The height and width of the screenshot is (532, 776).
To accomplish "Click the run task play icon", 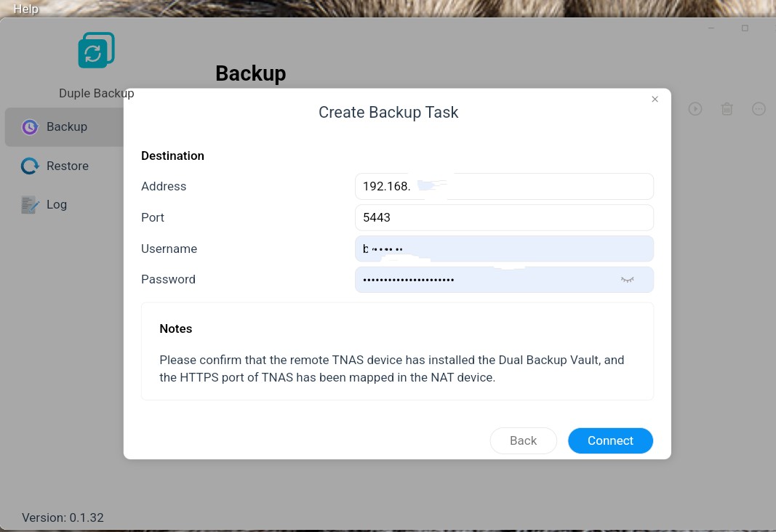I will 695,109.
